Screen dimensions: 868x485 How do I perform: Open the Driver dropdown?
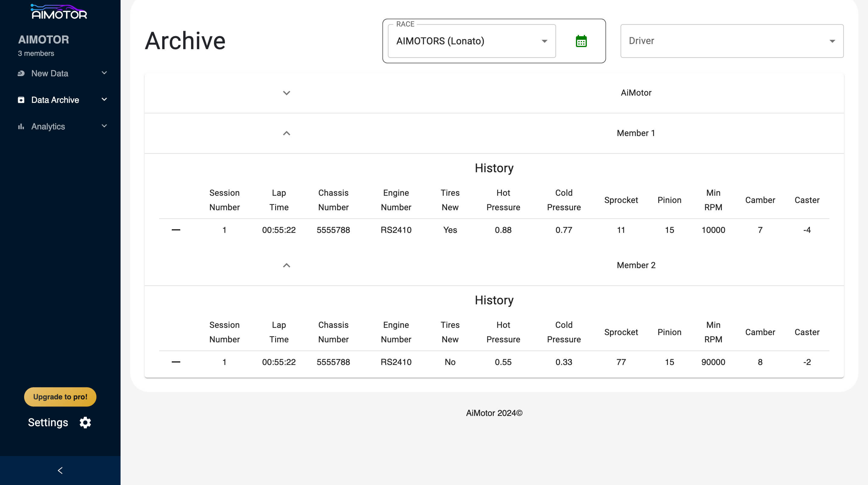tap(731, 41)
